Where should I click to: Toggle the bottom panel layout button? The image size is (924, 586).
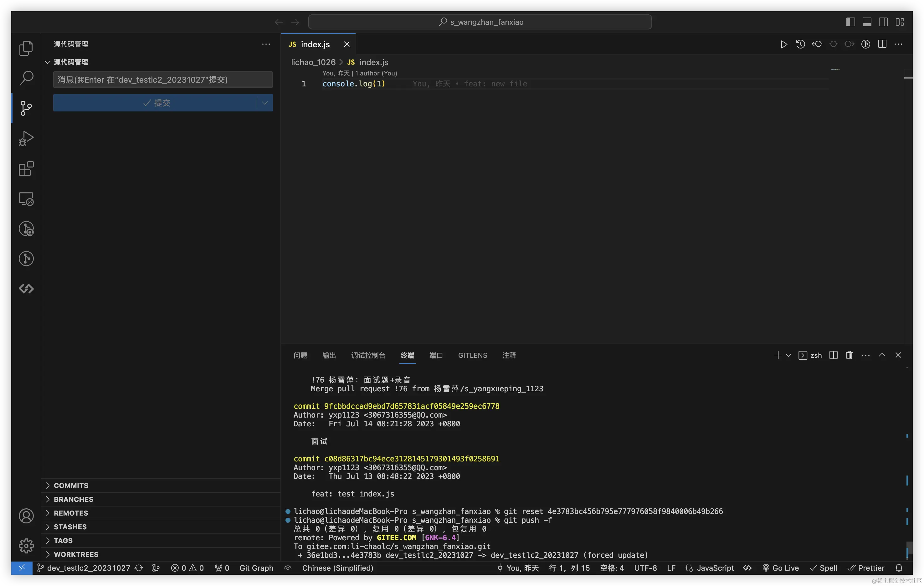tap(867, 22)
